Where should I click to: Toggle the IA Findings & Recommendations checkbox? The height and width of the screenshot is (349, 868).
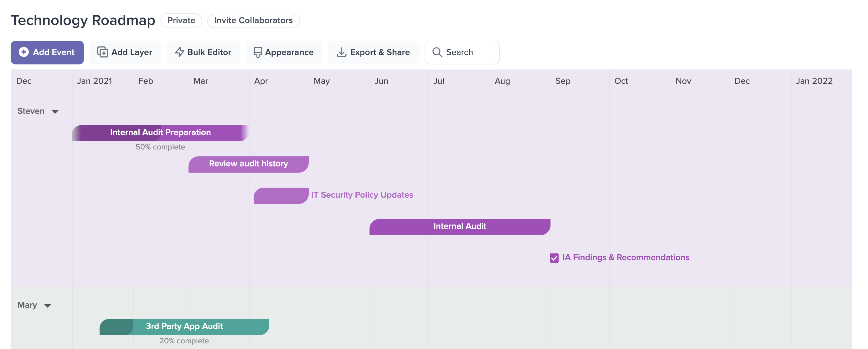point(554,258)
